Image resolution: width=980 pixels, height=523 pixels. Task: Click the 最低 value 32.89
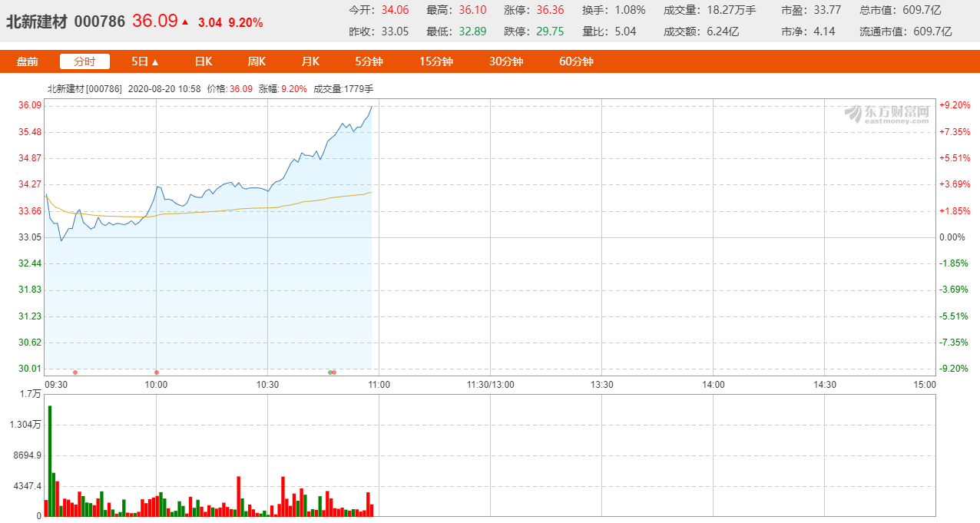pos(472,31)
